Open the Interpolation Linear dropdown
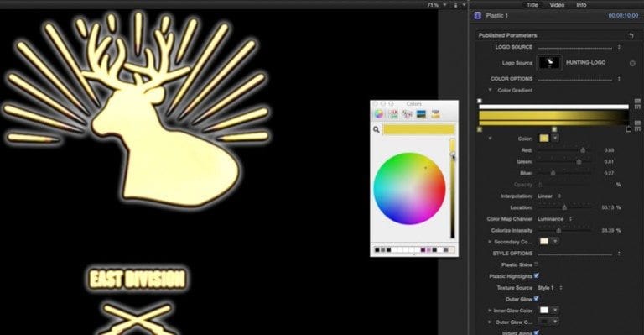The height and width of the screenshot is (335, 644). point(550,196)
